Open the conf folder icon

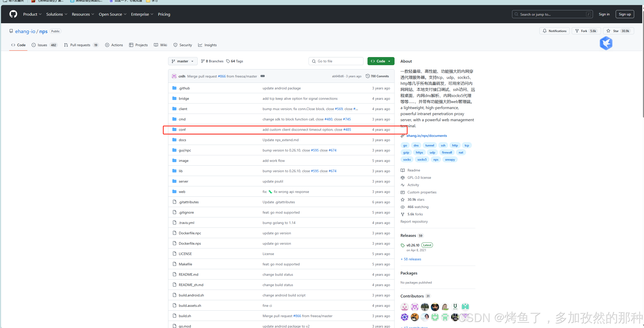(x=174, y=129)
